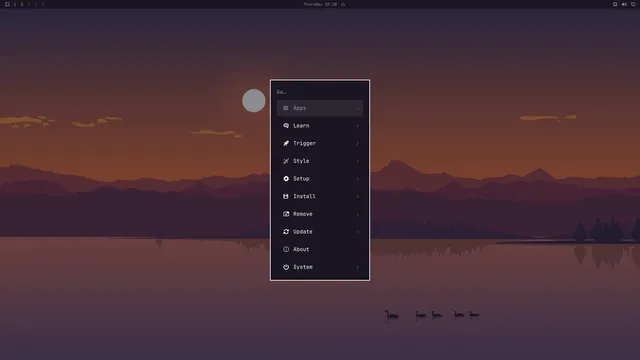Image resolution: width=640 pixels, height=360 pixels.
Task: Expand the Setup row chevron
Action: [358, 179]
